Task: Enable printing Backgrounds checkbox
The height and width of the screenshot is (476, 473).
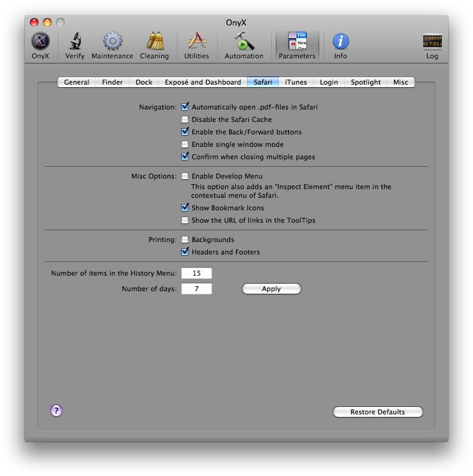Action: click(x=185, y=240)
